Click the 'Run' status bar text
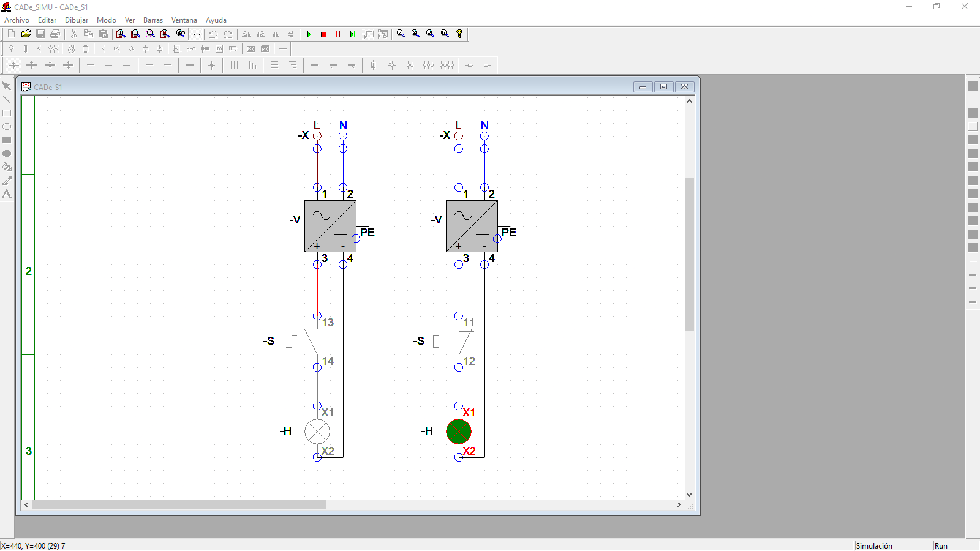The image size is (980, 551). coord(941,546)
